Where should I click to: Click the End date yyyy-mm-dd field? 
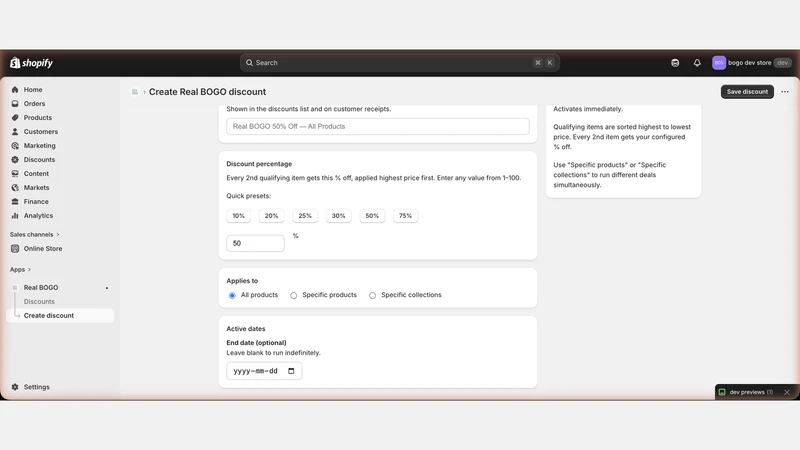[x=264, y=371]
